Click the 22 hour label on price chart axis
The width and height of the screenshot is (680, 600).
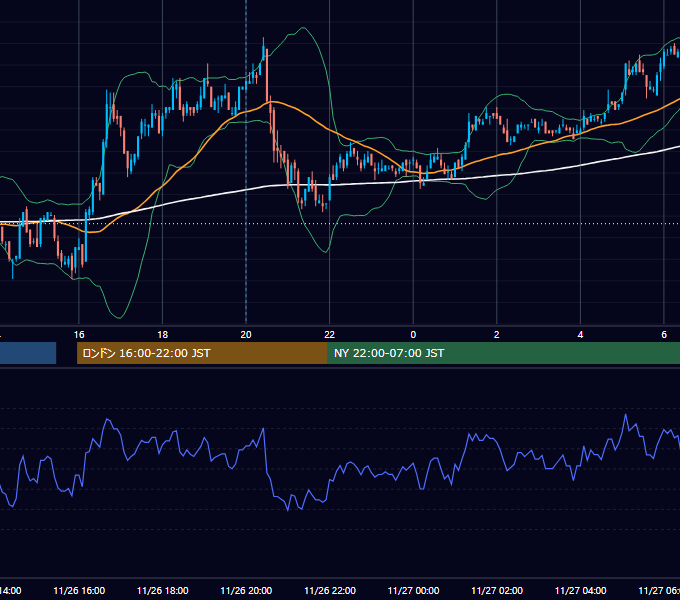tap(330, 335)
